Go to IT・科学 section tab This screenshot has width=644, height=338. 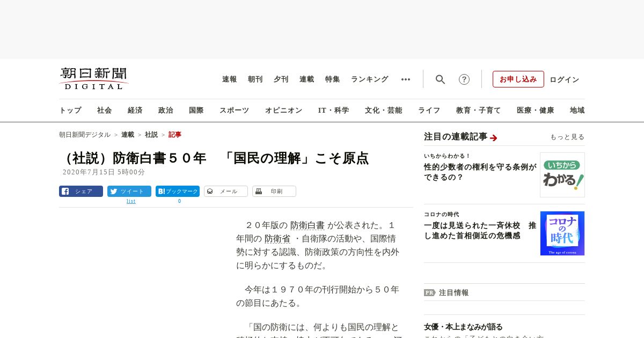coord(334,111)
